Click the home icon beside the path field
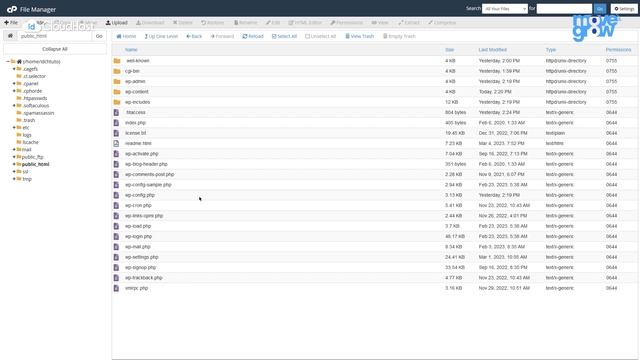The width and height of the screenshot is (640, 360). coord(10,36)
